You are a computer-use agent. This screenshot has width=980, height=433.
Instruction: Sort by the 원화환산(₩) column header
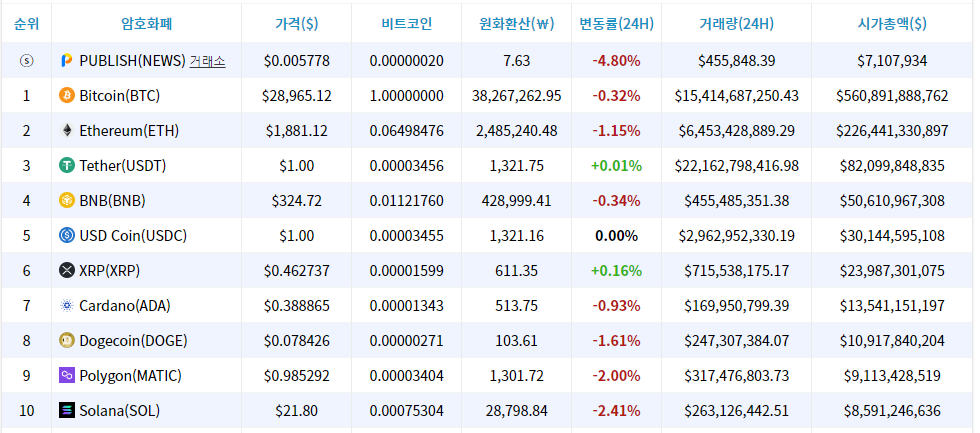[x=517, y=24]
